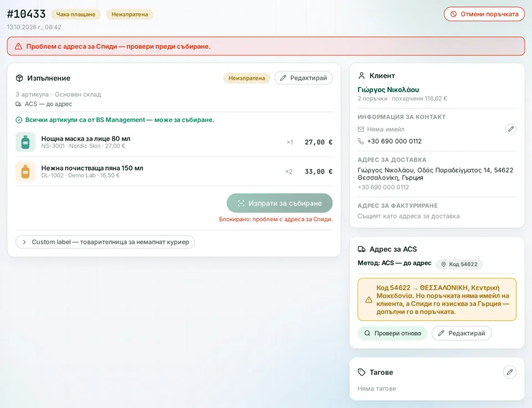Click the truck icon beside Адрес за ACS
The image size is (532, 408).
tap(362, 249)
